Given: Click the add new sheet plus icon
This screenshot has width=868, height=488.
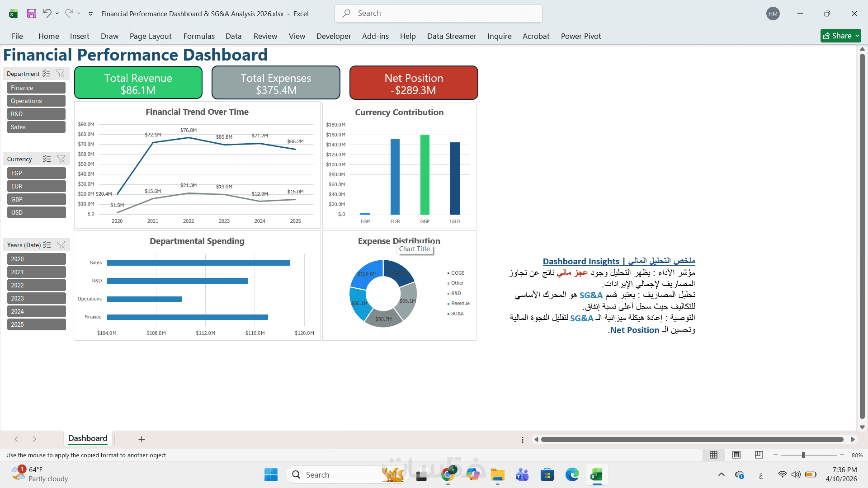Looking at the screenshot, I should point(142,439).
